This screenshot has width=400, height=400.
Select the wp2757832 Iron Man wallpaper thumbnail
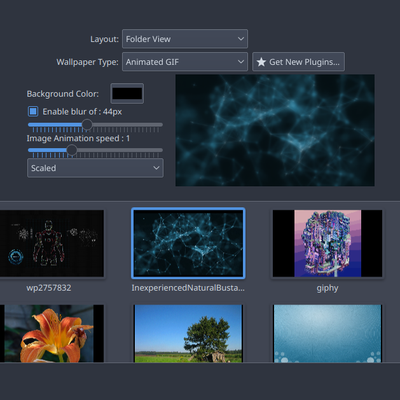52,243
